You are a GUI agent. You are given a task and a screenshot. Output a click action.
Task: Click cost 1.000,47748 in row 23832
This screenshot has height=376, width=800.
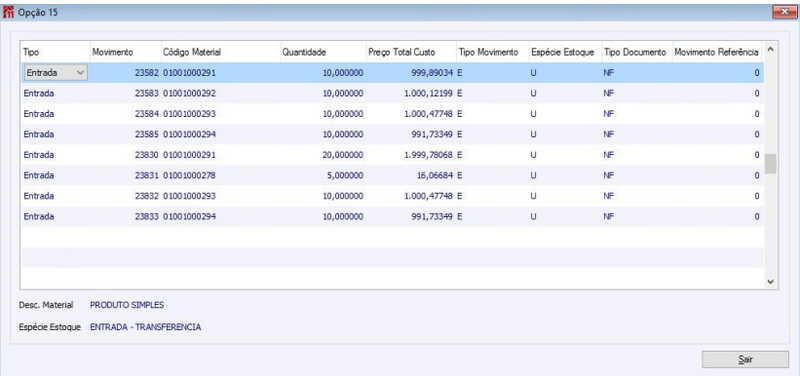pos(429,196)
